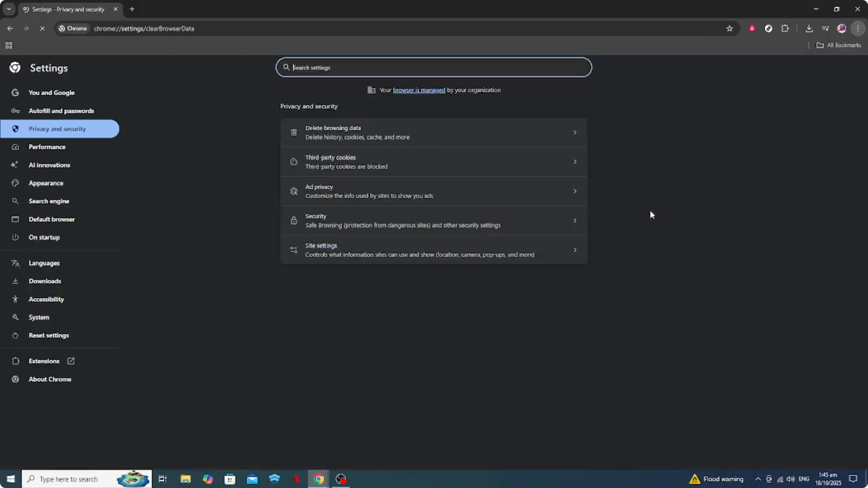Open the Extensions puzzle icon

[x=785, y=28]
